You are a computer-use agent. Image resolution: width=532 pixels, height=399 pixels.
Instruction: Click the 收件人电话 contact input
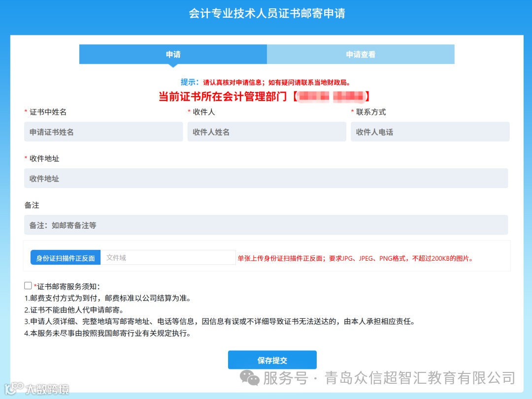pyautogui.click(x=429, y=131)
